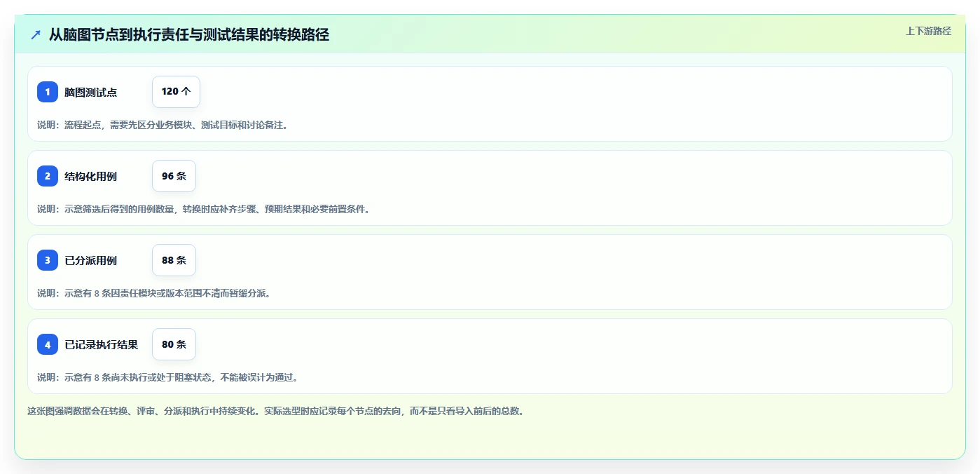Select the step 2 number badge
Viewport: 980px width, 474px height.
click(x=48, y=176)
